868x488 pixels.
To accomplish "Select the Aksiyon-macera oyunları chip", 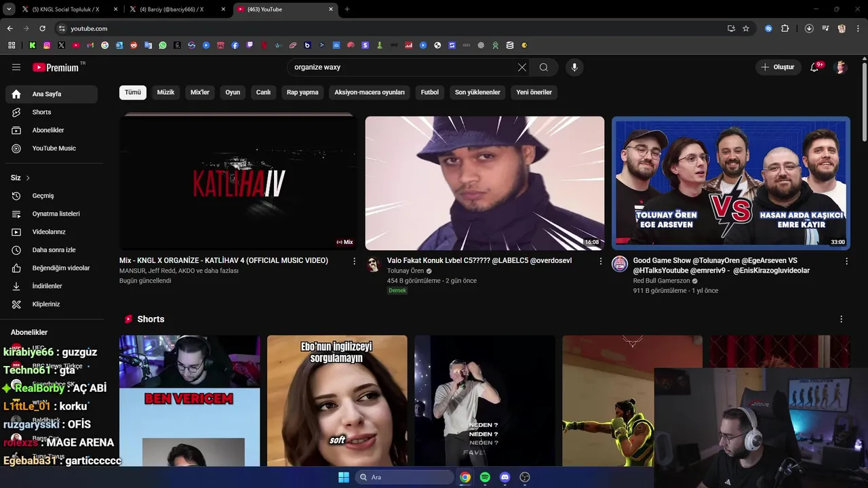I will click(x=370, y=92).
